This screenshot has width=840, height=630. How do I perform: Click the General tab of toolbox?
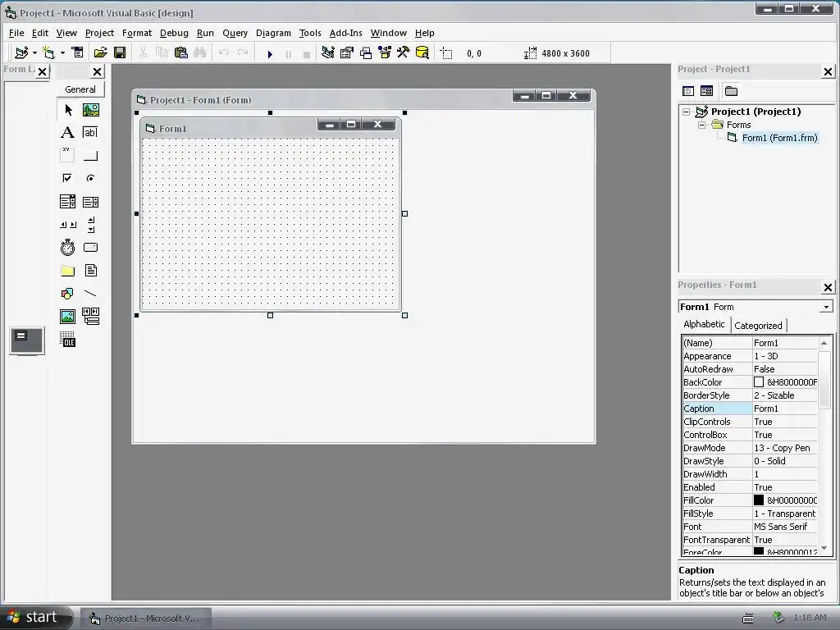pyautogui.click(x=80, y=89)
